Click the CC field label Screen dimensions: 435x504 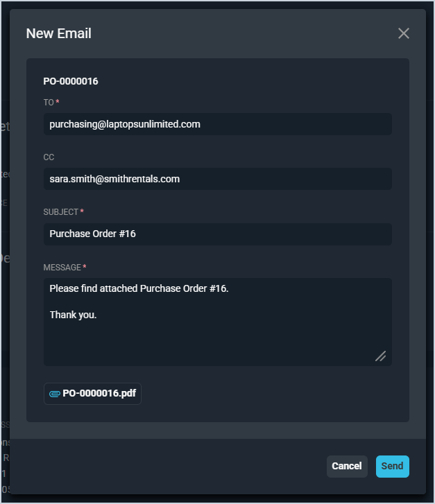pos(49,157)
